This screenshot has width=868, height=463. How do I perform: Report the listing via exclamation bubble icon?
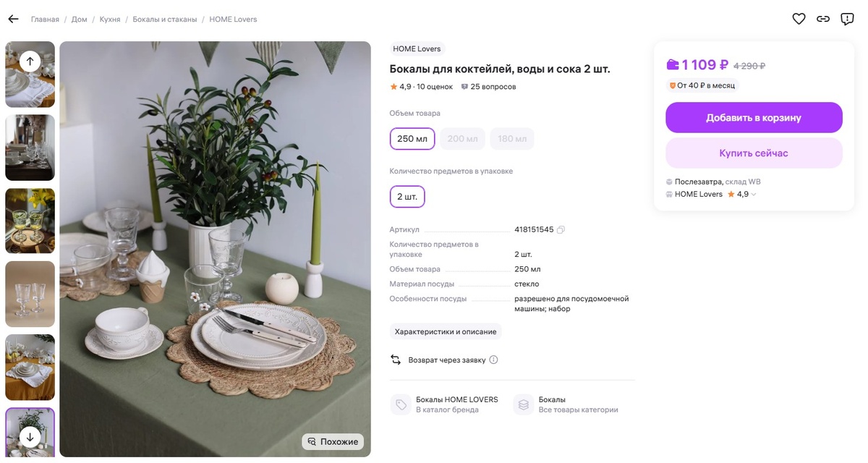[x=847, y=19]
